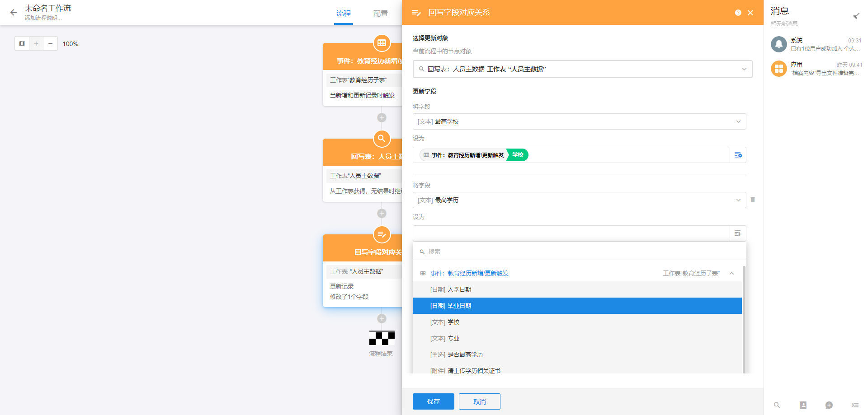This screenshot has height=415, width=868.
Task: Expand the 最高学校 field dropdown
Action: (579, 121)
